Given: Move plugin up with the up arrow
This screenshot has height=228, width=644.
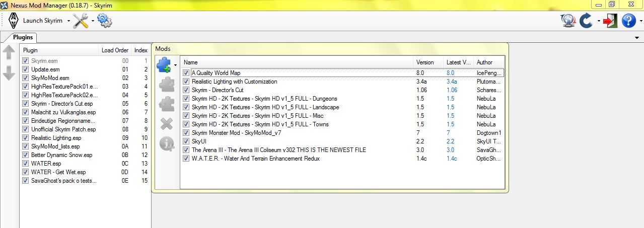Looking at the screenshot, I should (x=9, y=52).
